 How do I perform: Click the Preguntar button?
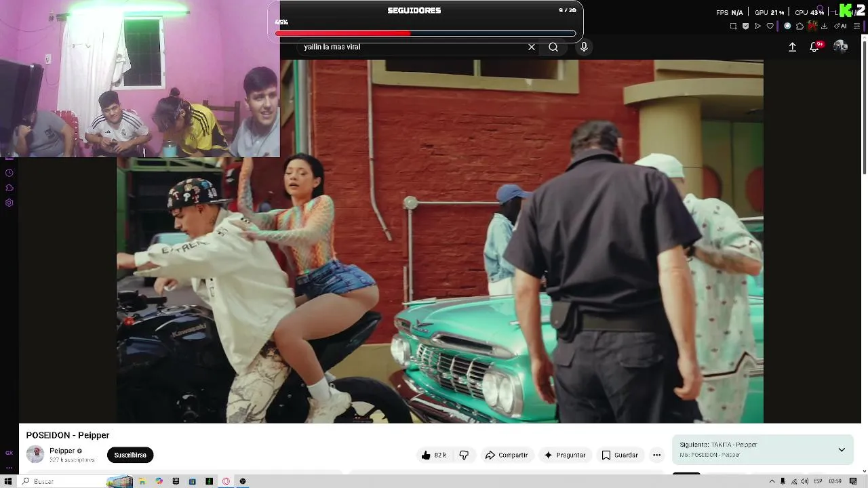click(564, 455)
